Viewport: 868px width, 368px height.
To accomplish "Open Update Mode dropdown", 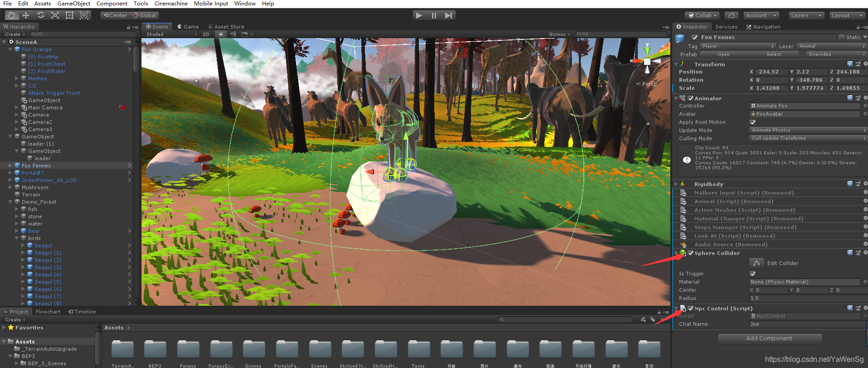I will click(808, 130).
